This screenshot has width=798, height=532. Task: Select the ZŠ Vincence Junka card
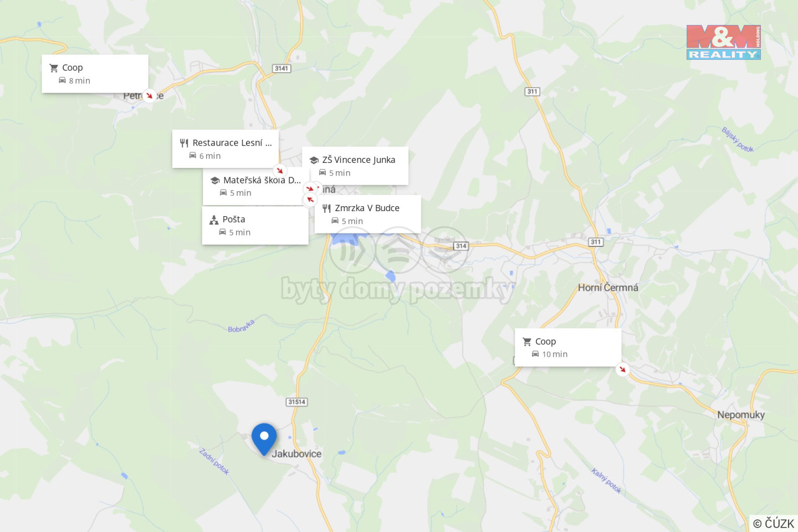click(355, 166)
